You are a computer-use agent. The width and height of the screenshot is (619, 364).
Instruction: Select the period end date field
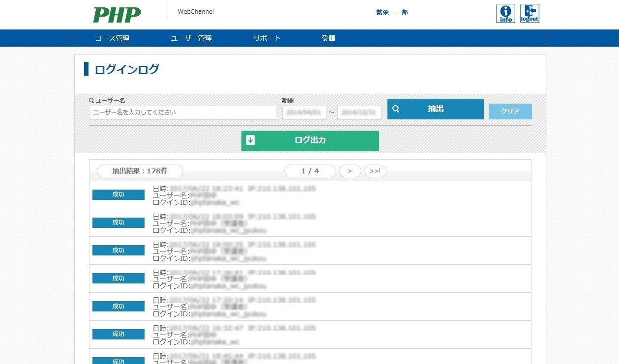[x=359, y=112]
